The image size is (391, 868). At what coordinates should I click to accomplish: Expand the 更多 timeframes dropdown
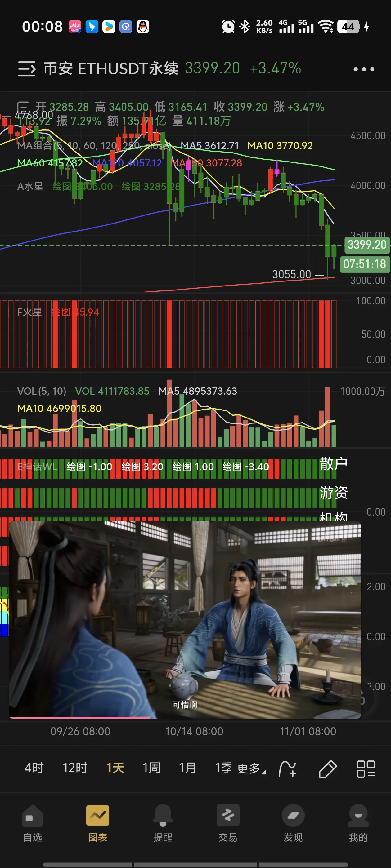pos(251,768)
